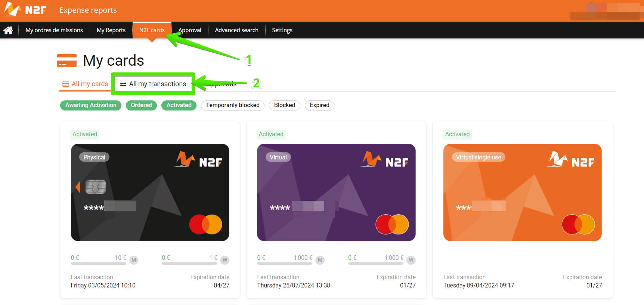Switch to the All my transactions tab

tap(153, 84)
